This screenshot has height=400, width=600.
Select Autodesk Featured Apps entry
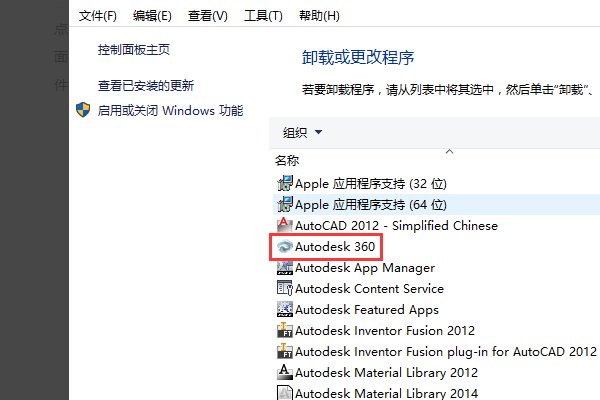[x=367, y=310]
